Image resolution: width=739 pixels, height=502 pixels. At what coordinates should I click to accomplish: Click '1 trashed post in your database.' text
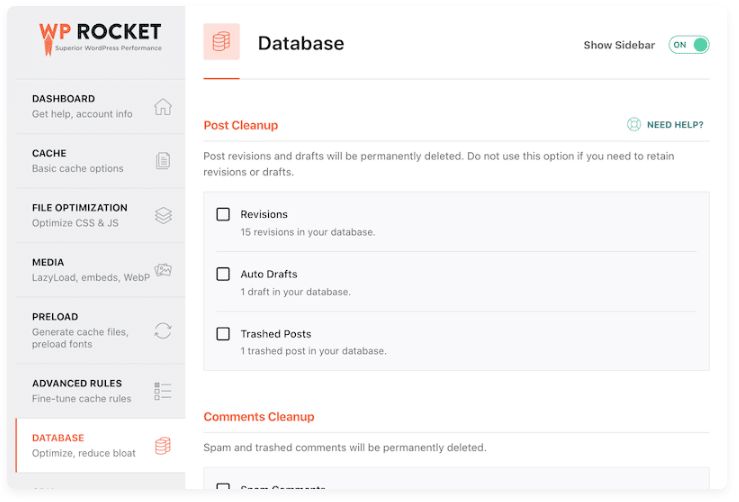click(x=313, y=351)
